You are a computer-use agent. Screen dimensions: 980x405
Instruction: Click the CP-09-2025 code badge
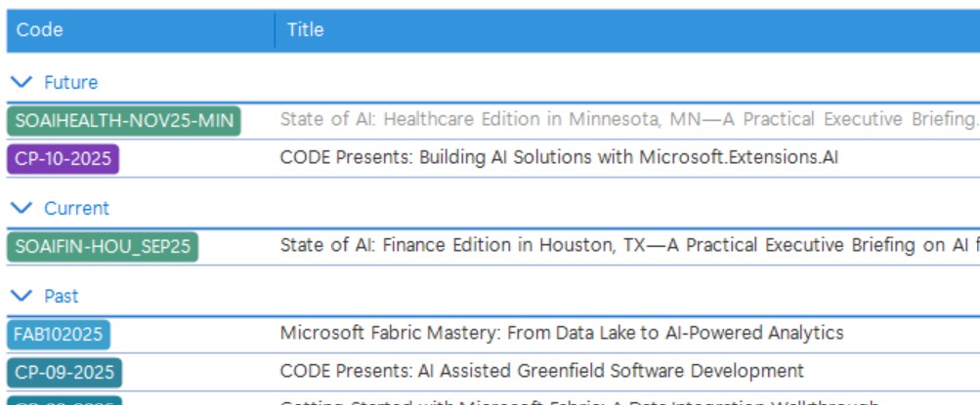[x=64, y=373]
